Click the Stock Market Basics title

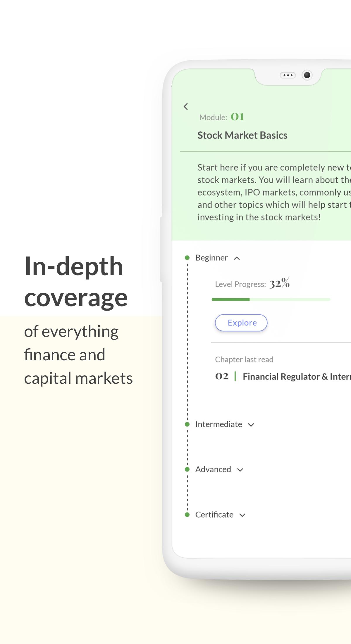pos(242,135)
